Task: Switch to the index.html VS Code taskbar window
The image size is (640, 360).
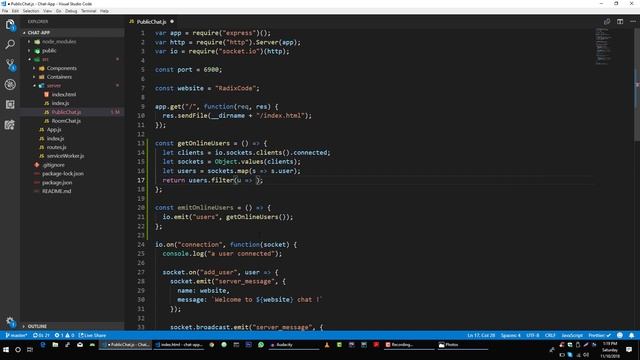Action: 179,345
